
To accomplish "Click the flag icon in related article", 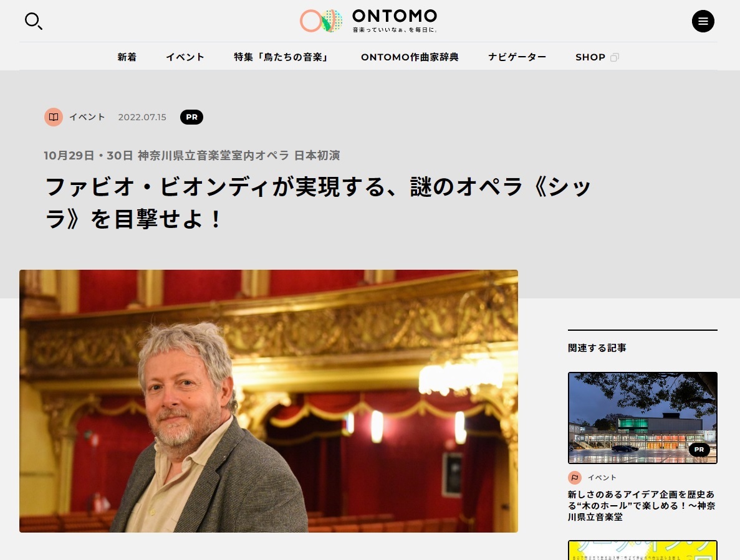I will [x=574, y=478].
